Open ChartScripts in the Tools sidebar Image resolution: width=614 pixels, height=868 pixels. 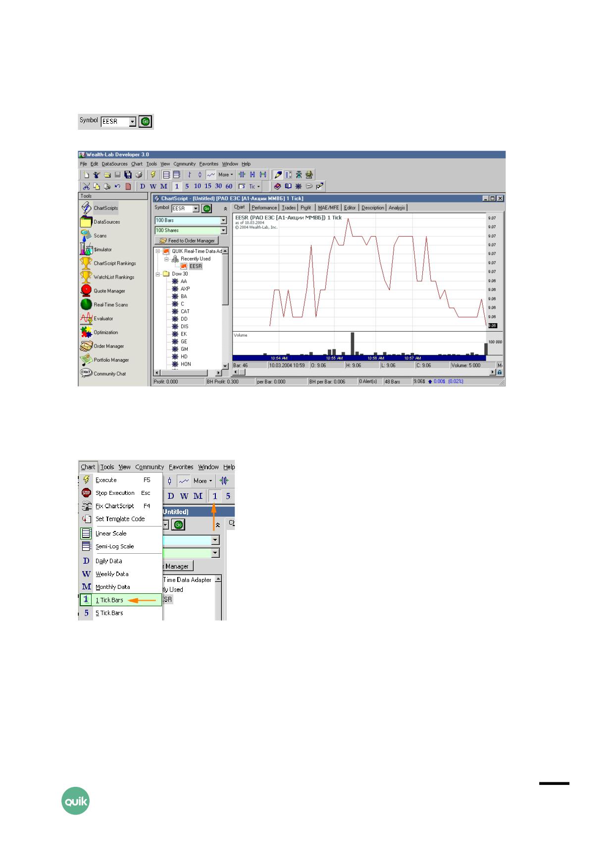(100, 208)
